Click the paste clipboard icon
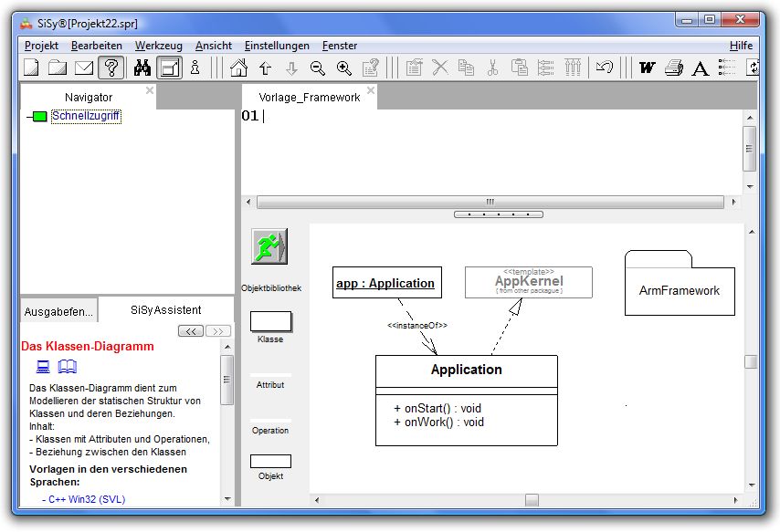Viewport: 780px width, 532px height. [x=520, y=68]
